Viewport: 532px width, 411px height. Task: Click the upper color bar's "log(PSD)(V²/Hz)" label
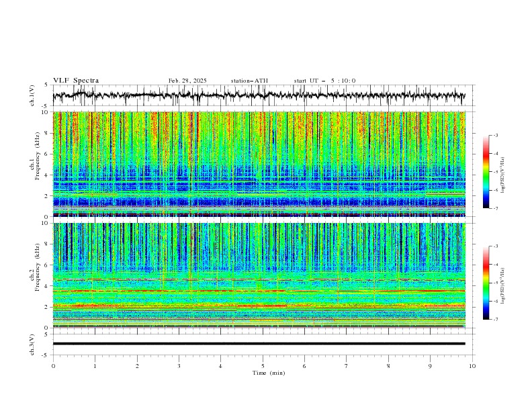pos(502,175)
